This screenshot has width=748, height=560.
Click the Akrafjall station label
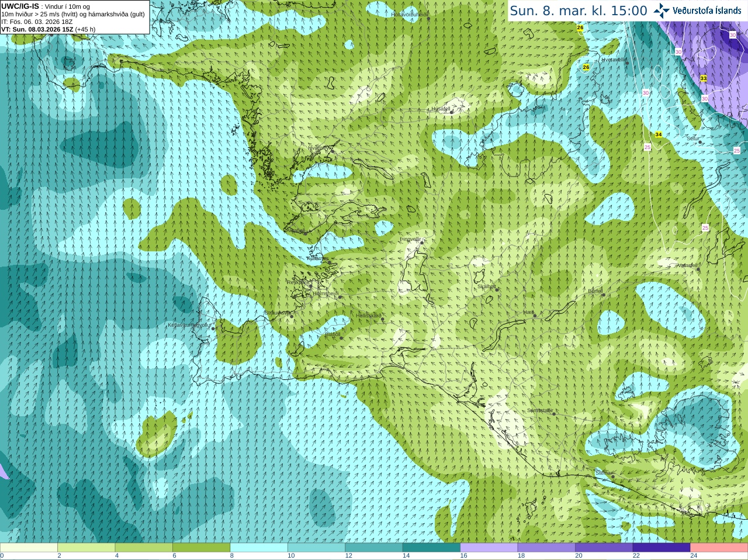click(295, 231)
